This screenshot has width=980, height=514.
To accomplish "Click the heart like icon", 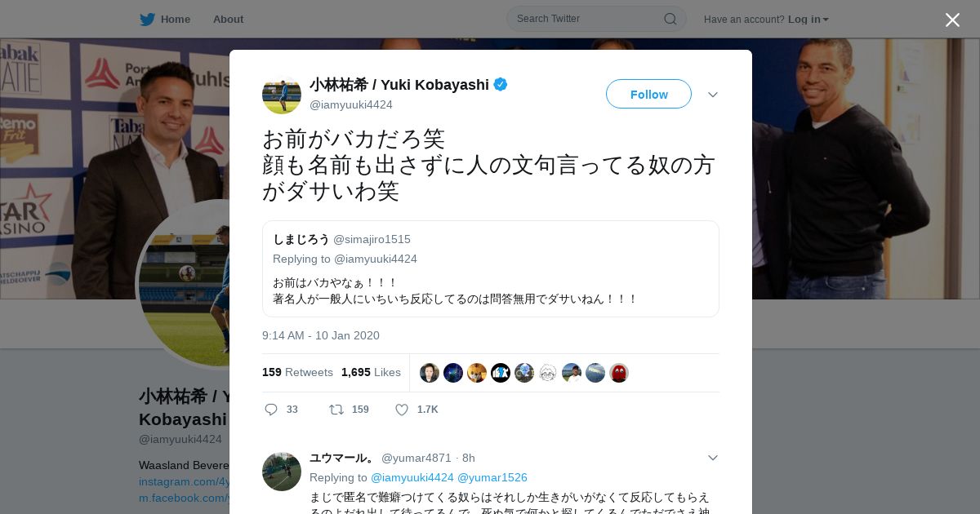I will pyautogui.click(x=402, y=410).
